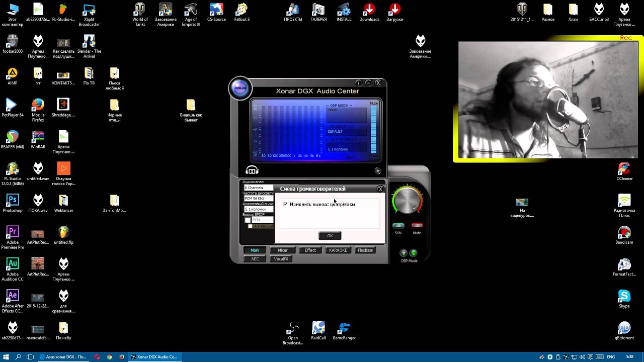The width and height of the screenshot is (644, 362).
Task: Click the Dolby headphone icon
Action: 252,170
